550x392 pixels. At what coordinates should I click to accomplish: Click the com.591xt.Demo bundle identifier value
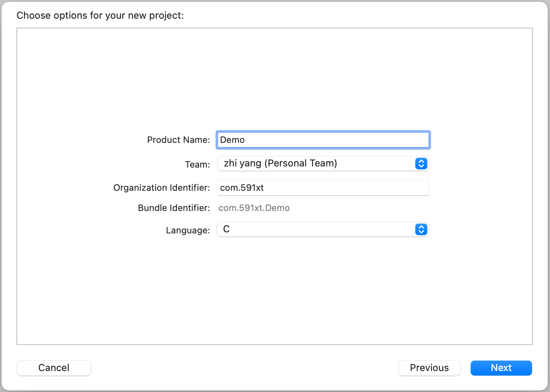(254, 208)
